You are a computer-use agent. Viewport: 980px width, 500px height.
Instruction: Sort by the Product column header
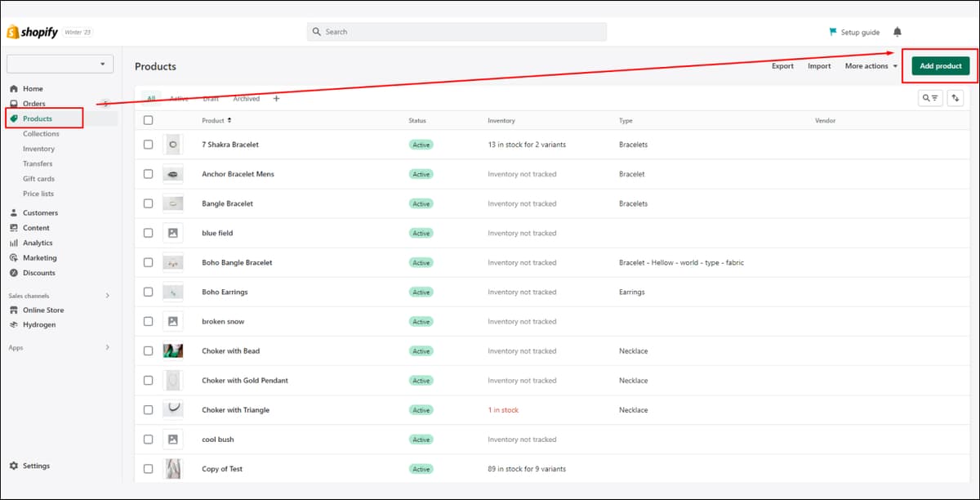(x=216, y=120)
